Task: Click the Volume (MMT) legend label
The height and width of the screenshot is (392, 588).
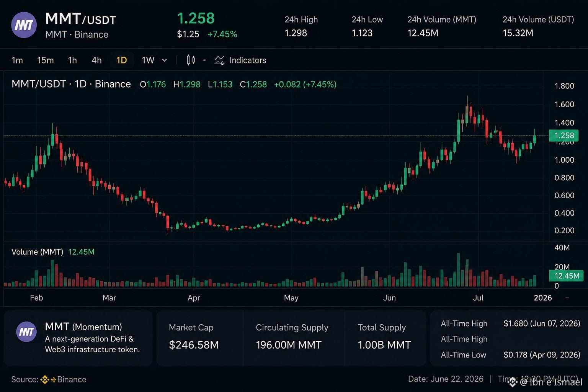Action: coord(37,252)
